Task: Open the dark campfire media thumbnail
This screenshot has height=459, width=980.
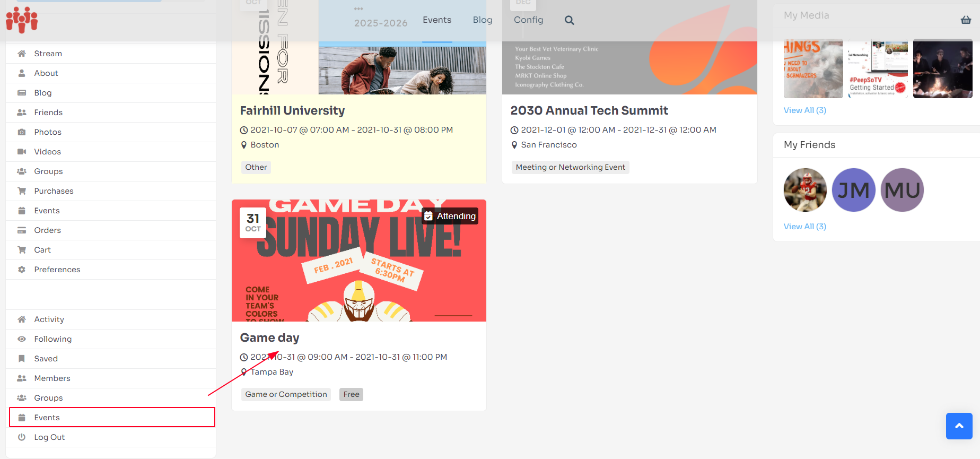Action: [943, 68]
